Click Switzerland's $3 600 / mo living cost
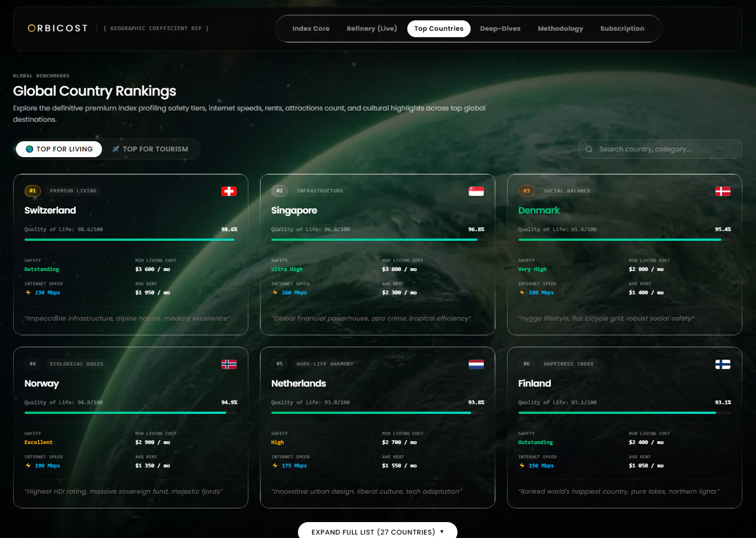This screenshot has width=756, height=538. click(153, 269)
